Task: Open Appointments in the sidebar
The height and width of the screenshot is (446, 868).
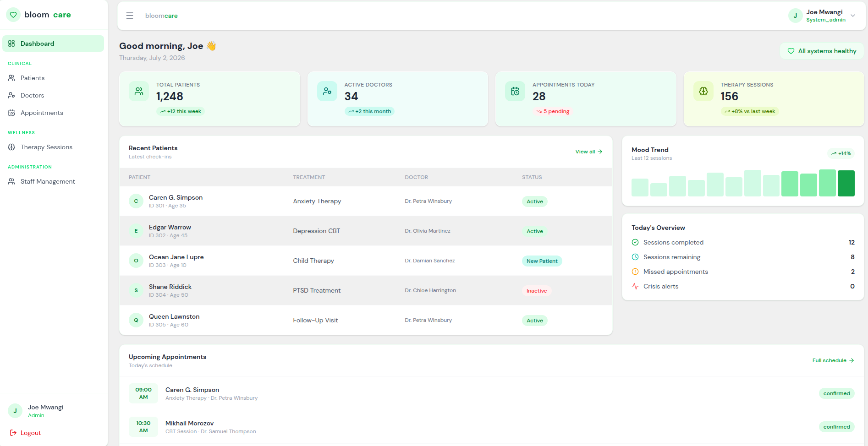Action: [53, 113]
